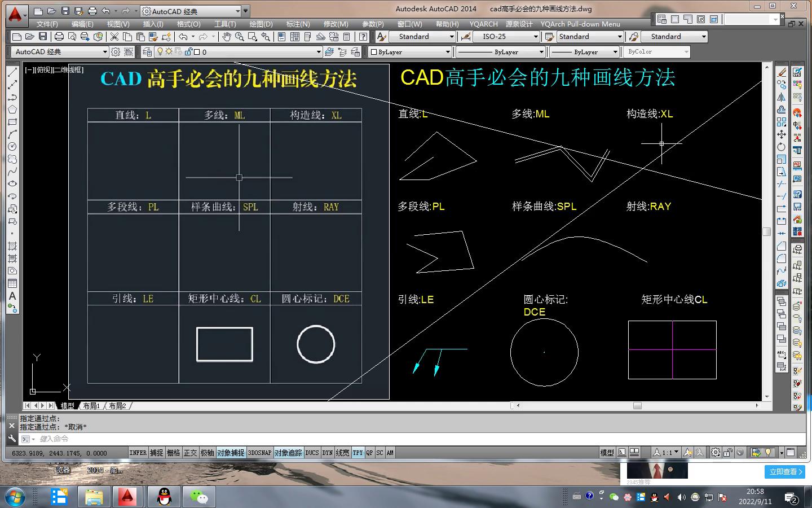Click the Plot printer icon
This screenshot has width=812, height=508.
click(59, 37)
